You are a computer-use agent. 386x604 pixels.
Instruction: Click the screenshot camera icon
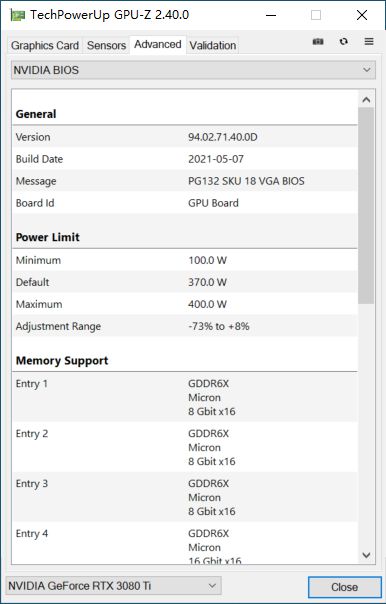318,42
